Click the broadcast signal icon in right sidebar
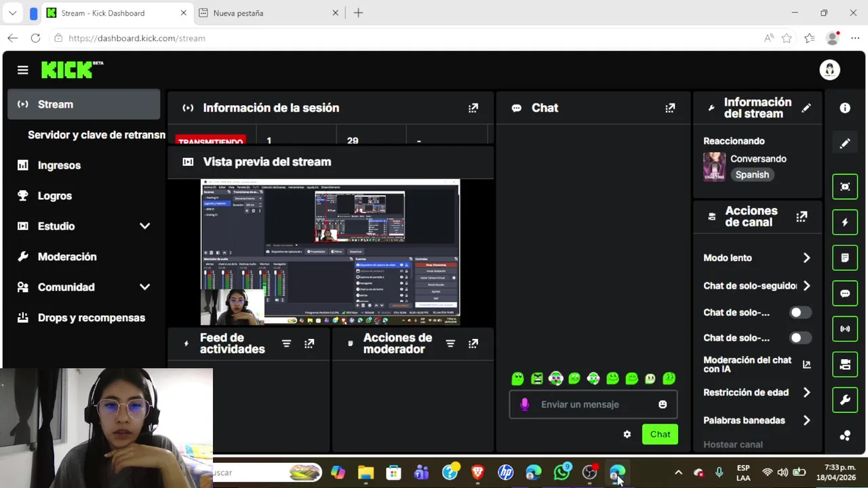Image resolution: width=868 pixels, height=488 pixels. [845, 329]
